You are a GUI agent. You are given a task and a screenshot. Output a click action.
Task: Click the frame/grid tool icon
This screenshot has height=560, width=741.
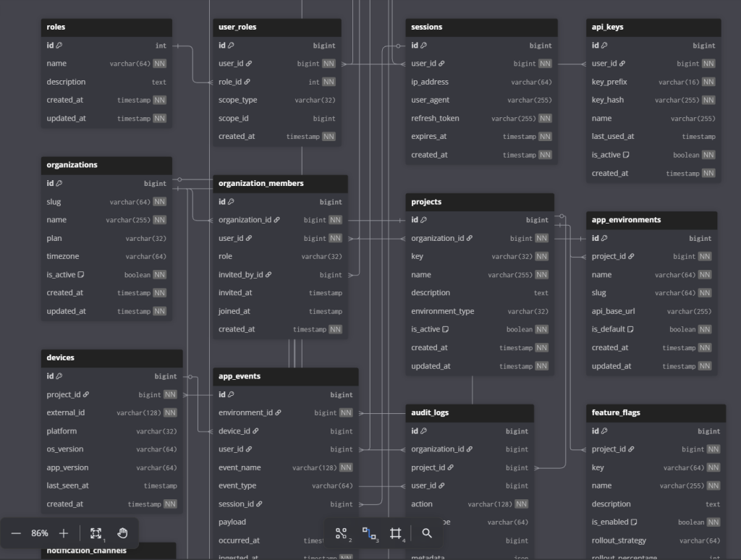[395, 533]
